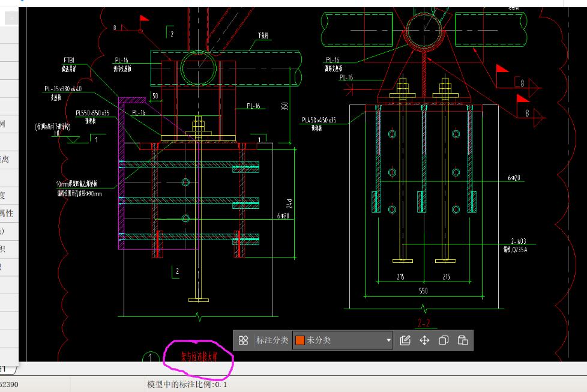This screenshot has width=587, height=392.
Task: Click the 50 dimension text near the purple plate
Action: (x=155, y=96)
